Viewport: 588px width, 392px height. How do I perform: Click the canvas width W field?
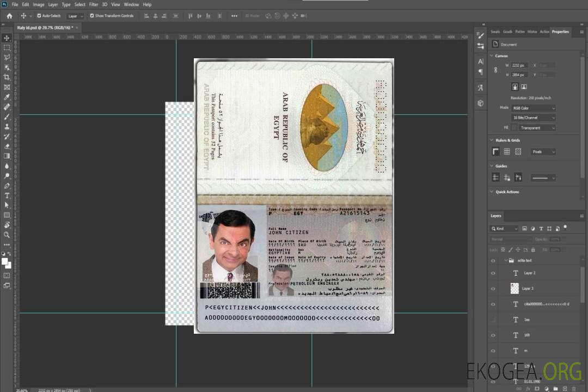[x=519, y=65]
